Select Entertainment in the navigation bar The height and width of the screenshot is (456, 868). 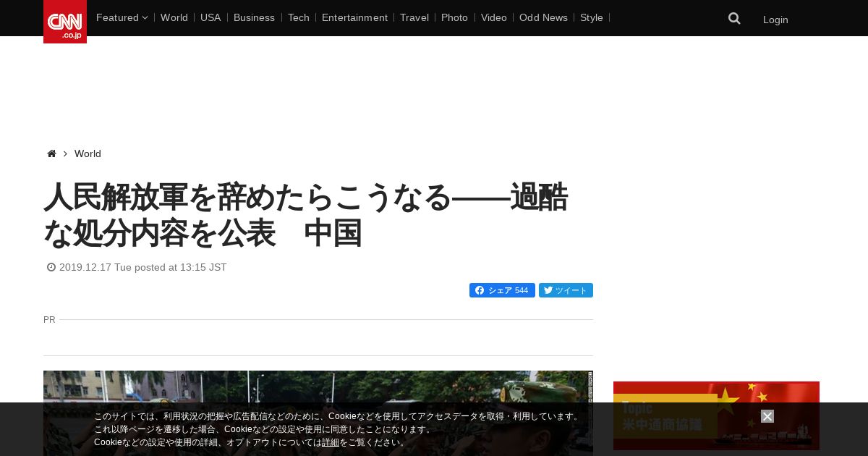coord(354,17)
